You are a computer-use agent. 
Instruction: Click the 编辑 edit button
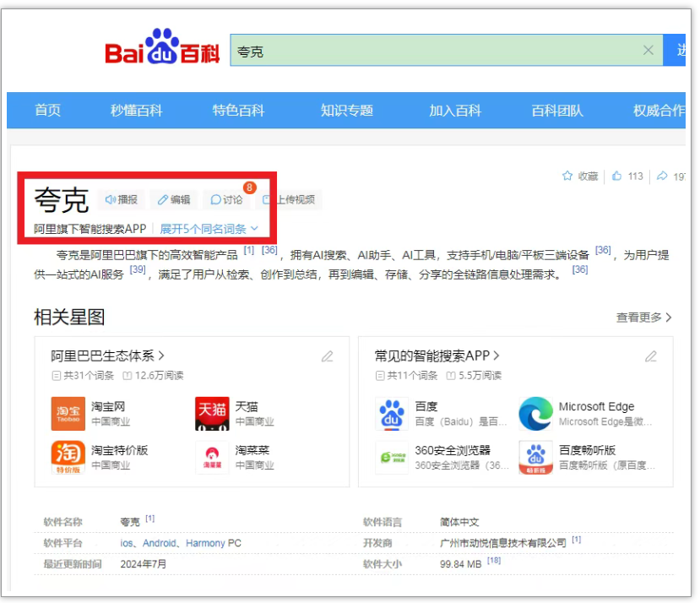[173, 200]
